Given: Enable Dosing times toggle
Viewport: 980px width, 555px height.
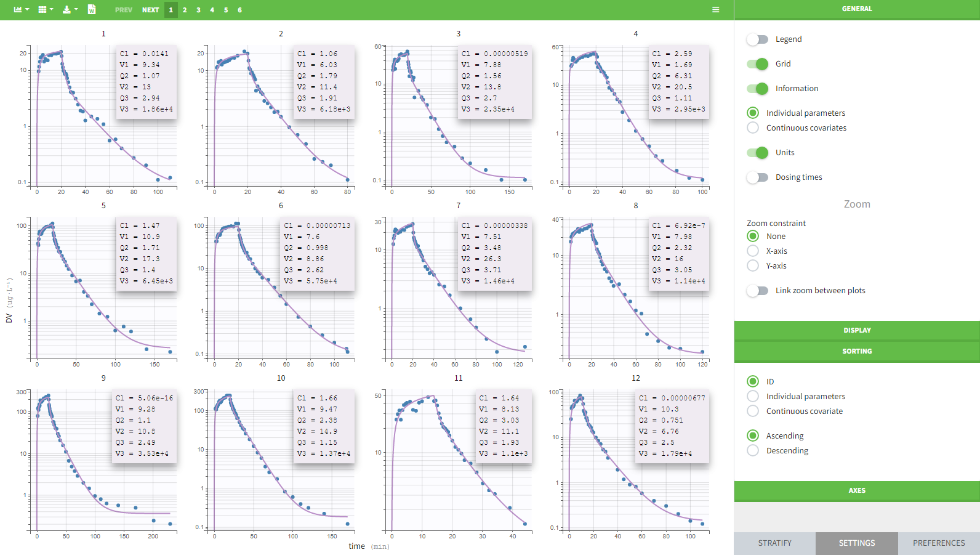Looking at the screenshot, I should 758,177.
